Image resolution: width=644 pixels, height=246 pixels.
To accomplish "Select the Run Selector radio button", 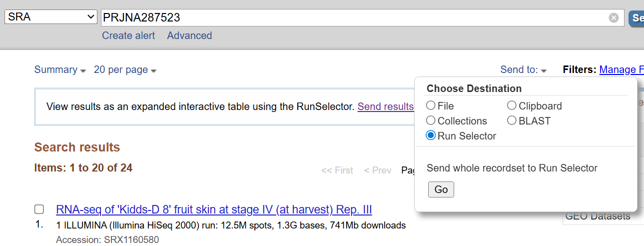I will tap(431, 135).
